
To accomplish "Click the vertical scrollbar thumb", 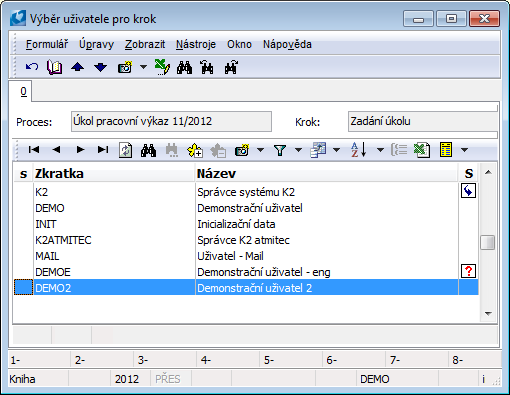I will tap(488, 242).
